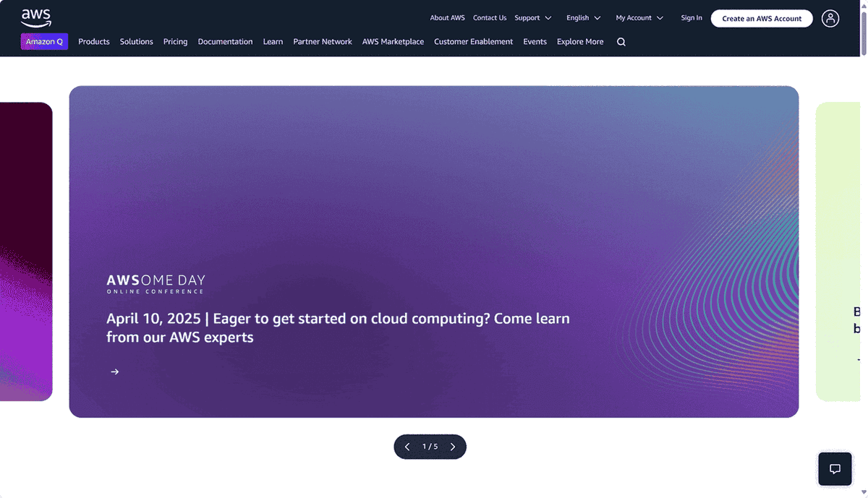The image size is (868, 498).
Task: Open the AWS Marketplace menu
Action: [393, 42]
